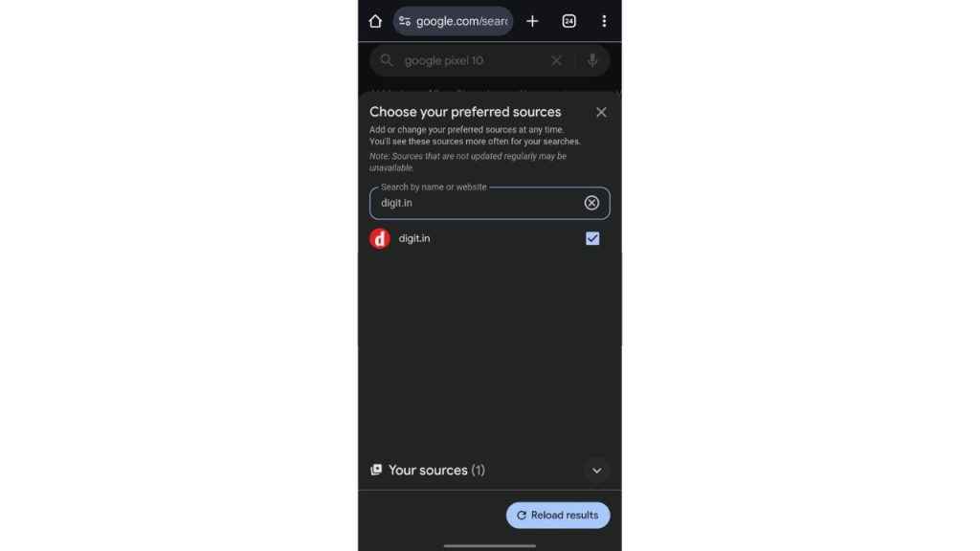Image resolution: width=980 pixels, height=551 pixels.
Task: Uncheck the digit.in source checkbox
Action: coord(592,238)
